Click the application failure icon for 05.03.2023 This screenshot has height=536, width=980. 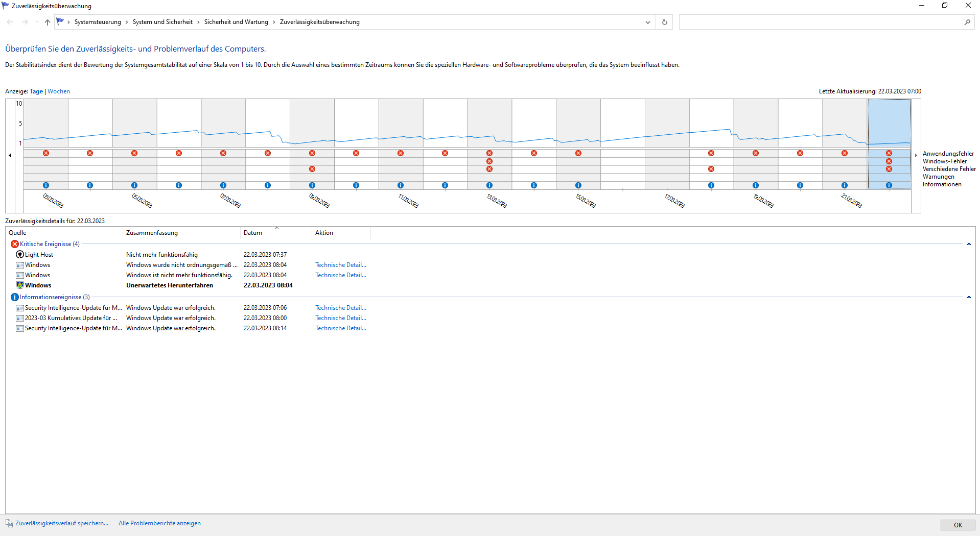pyautogui.click(x=134, y=153)
